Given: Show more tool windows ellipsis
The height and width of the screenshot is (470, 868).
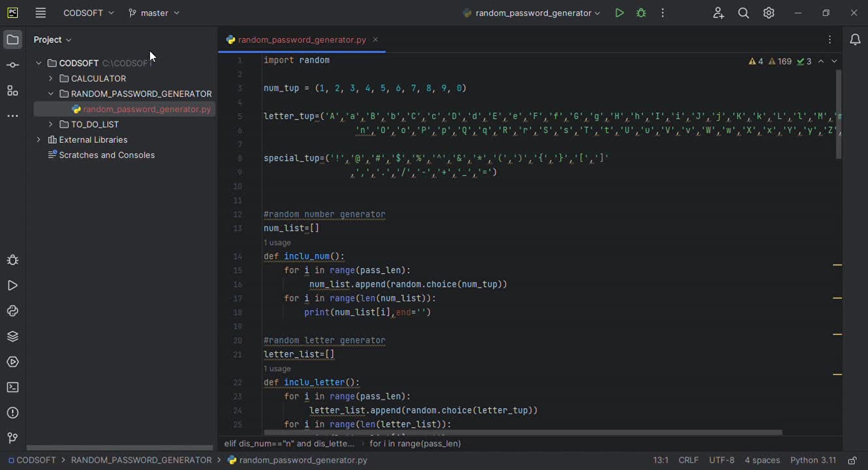Looking at the screenshot, I should (12, 116).
